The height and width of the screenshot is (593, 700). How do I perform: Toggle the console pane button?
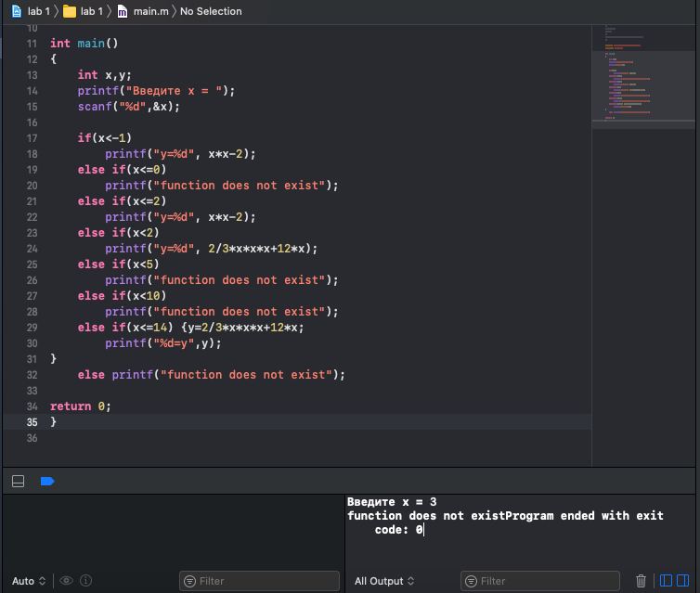(x=685, y=581)
